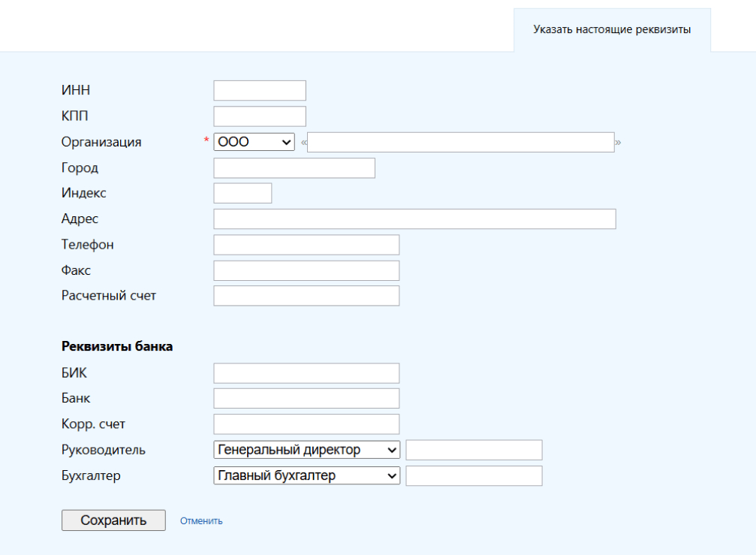Click the Бухгалтер name text field
The image size is (756, 555).
[474, 475]
